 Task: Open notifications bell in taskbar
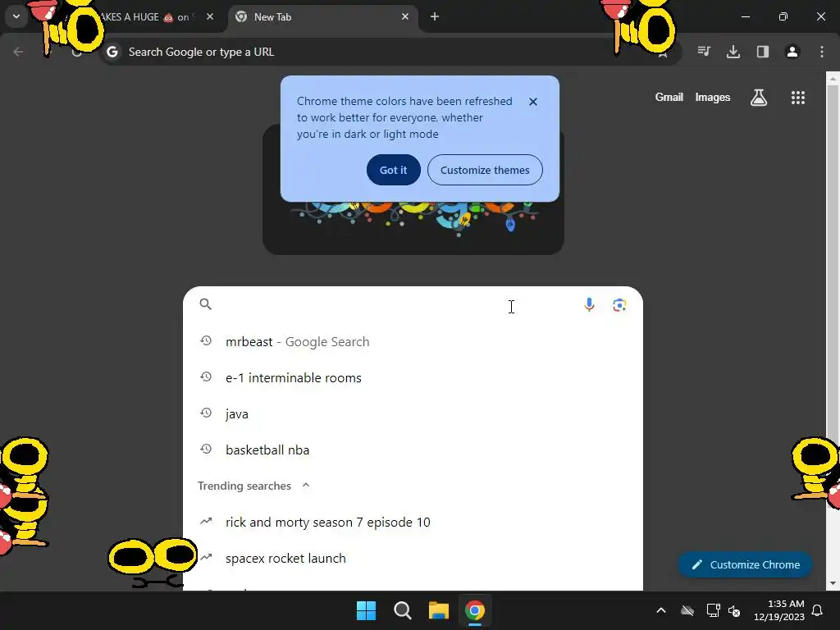[817, 610]
